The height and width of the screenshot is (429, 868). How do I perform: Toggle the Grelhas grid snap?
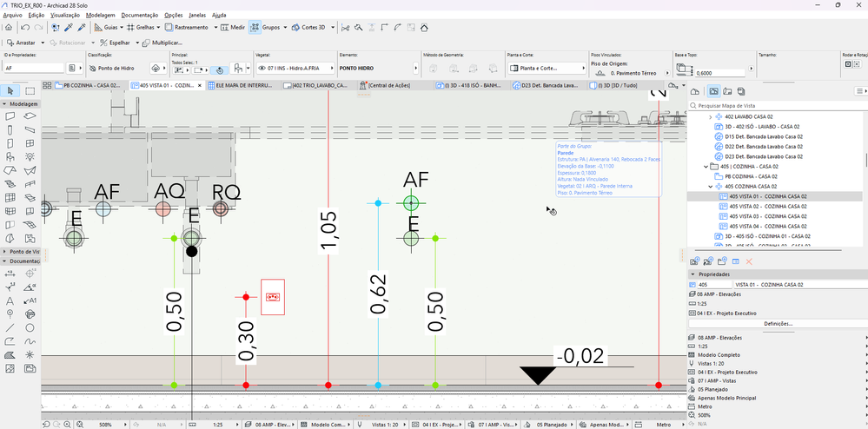(x=141, y=27)
